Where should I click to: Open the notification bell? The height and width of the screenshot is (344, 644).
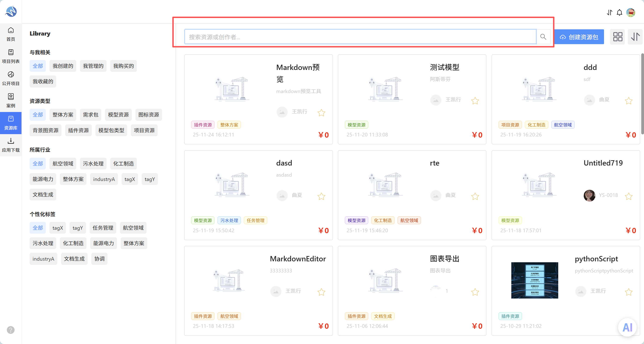pyautogui.click(x=619, y=12)
